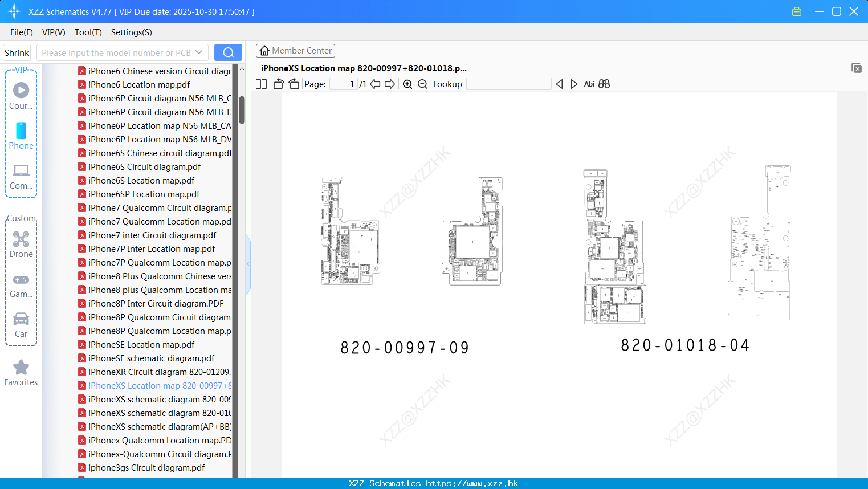Click the 820-00997-09 board label
The height and width of the screenshot is (489, 868).
pos(405,348)
